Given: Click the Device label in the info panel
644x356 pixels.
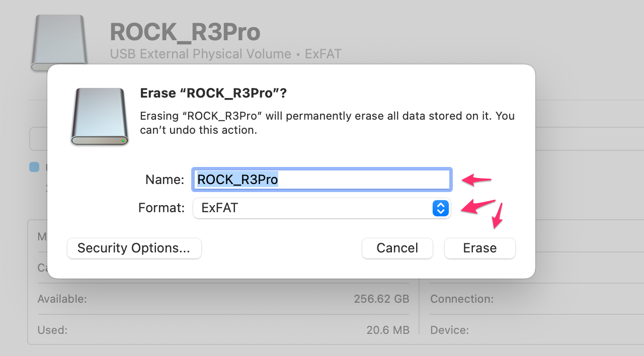Looking at the screenshot, I should [x=449, y=330].
